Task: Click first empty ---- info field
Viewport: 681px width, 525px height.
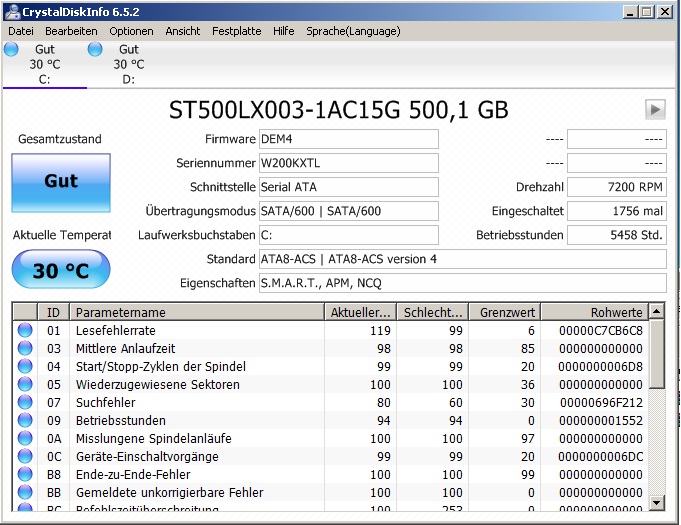Action: pyautogui.click(x=617, y=139)
